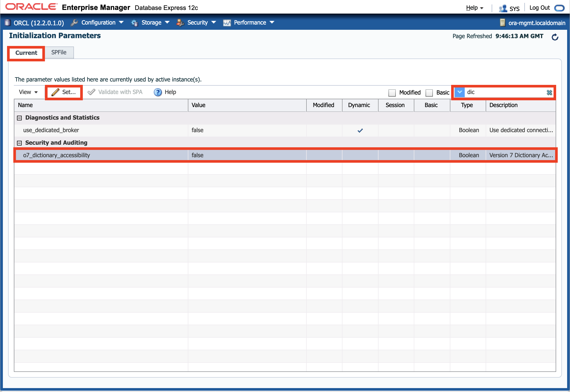570x392 pixels.
Task: Select the use_dedicated_broker parameter row
Action: tap(285, 130)
